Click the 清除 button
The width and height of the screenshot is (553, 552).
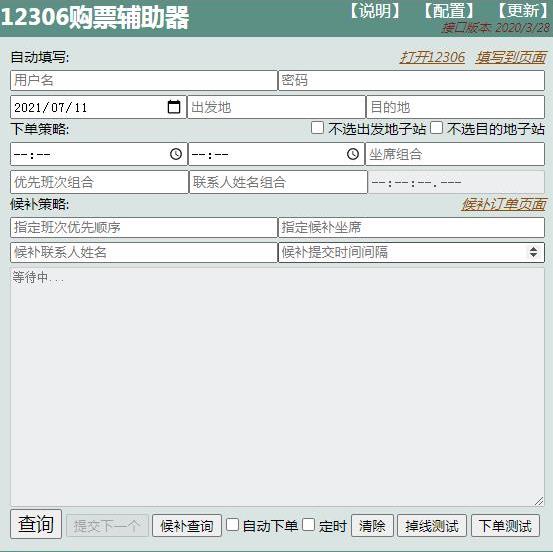point(372,526)
